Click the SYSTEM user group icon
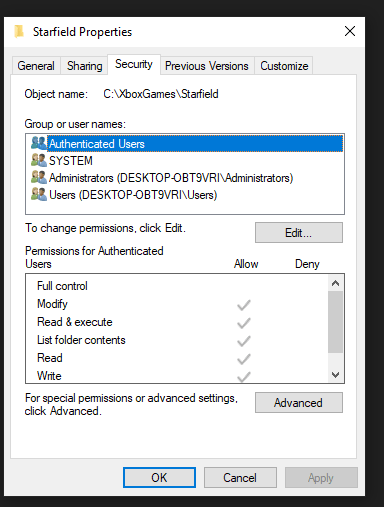Image resolution: width=384 pixels, height=507 pixels. pyautogui.click(x=39, y=160)
